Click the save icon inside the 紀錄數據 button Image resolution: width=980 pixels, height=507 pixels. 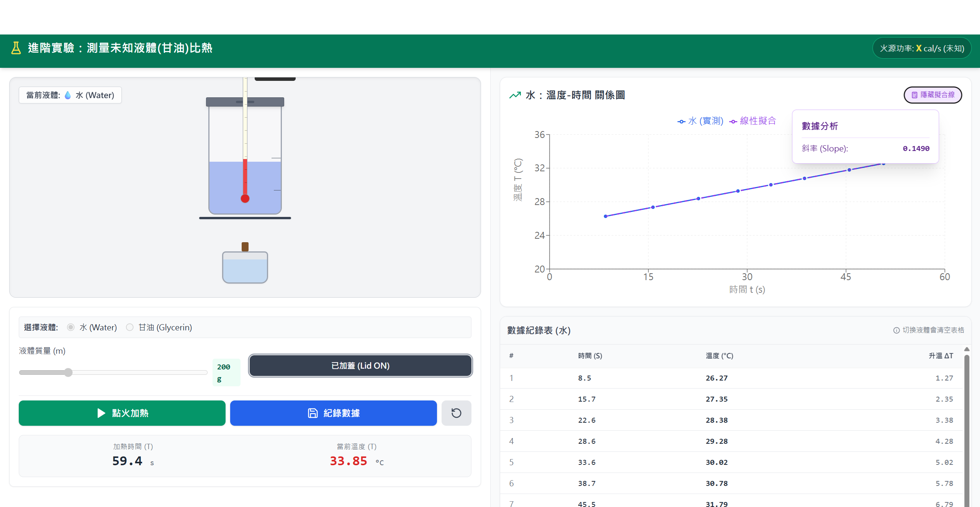pyautogui.click(x=312, y=413)
